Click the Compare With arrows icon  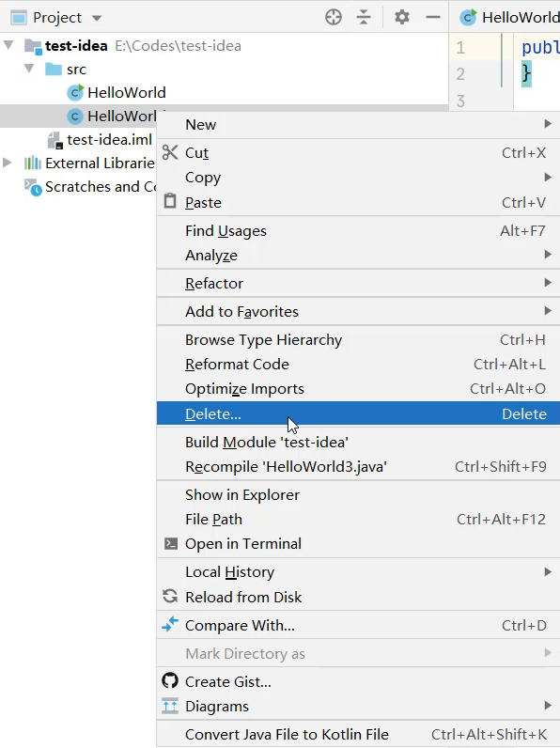[x=170, y=624]
